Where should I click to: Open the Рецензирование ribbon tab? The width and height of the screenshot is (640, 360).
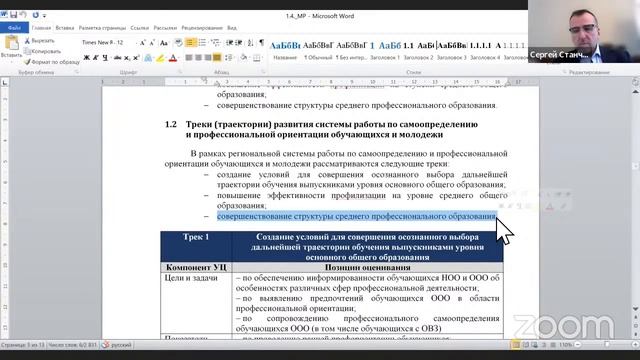[x=202, y=28]
